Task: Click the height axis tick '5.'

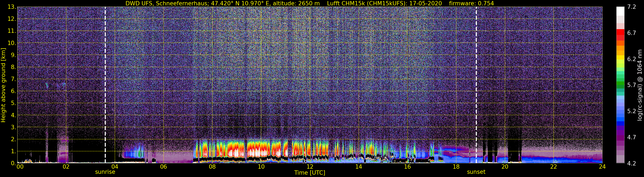Action: click(13, 103)
